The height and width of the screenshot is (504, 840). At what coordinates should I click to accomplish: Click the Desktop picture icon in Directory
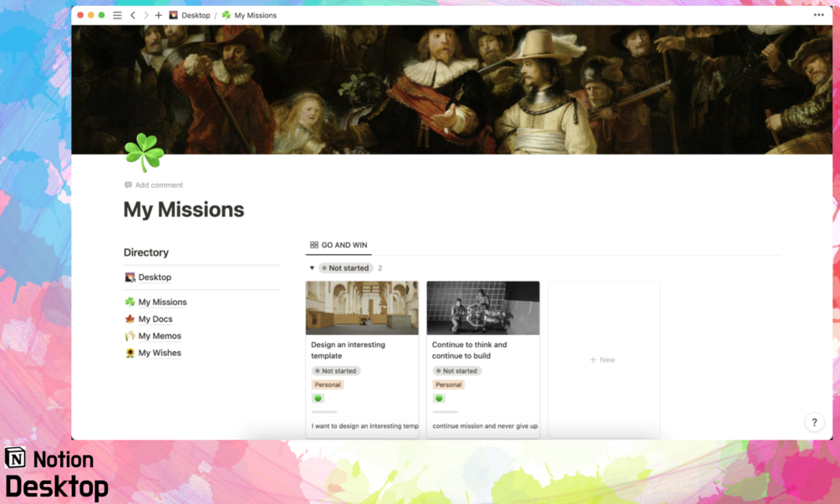click(x=130, y=277)
